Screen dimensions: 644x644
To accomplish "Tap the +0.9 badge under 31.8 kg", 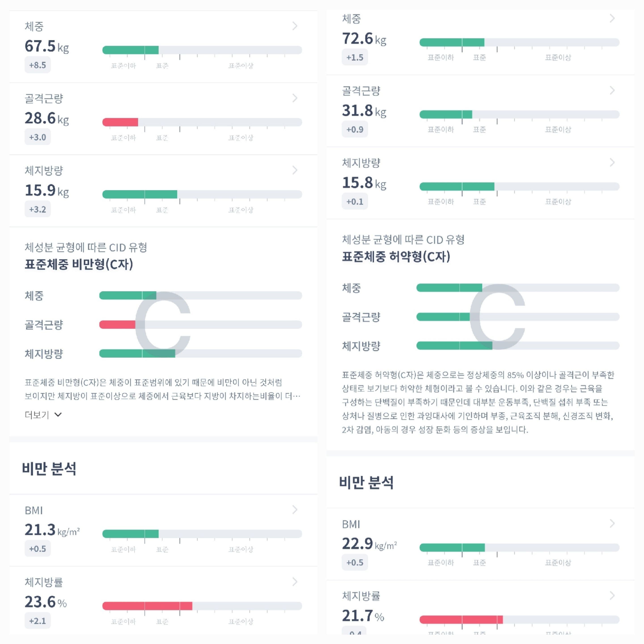I will click(x=355, y=129).
